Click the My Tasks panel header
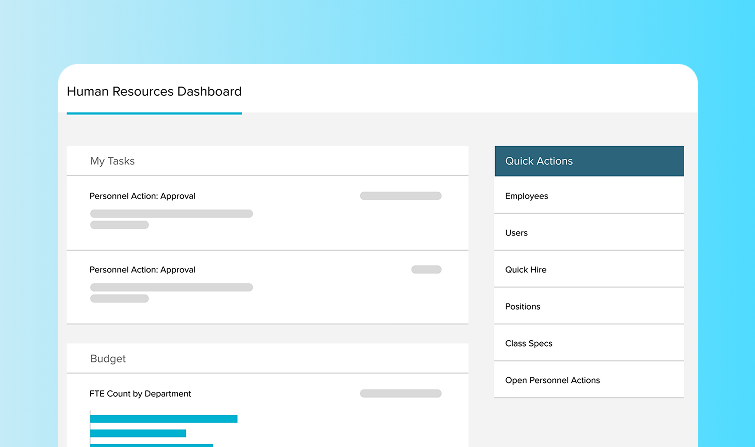Image resolution: width=755 pixels, height=447 pixels. [x=267, y=161]
